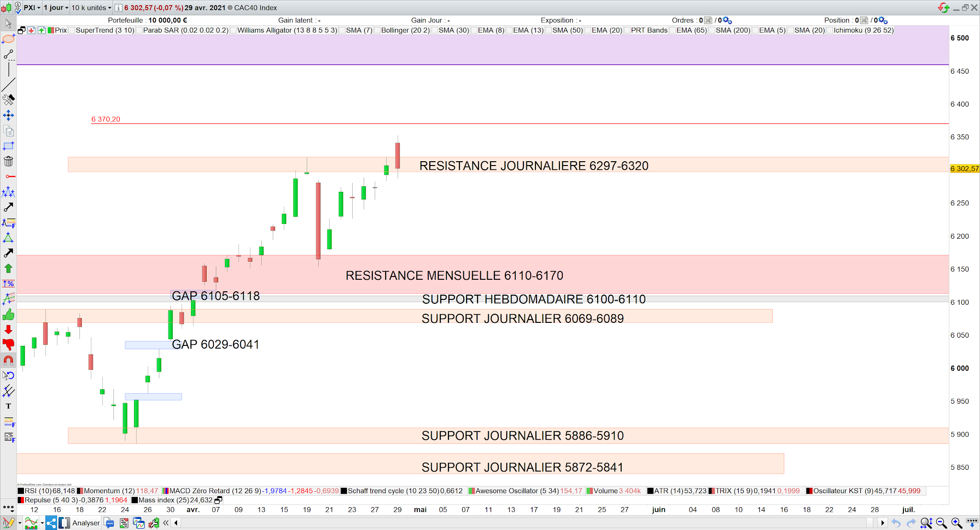Open the hammer and wrench tools icon

tap(8, 99)
